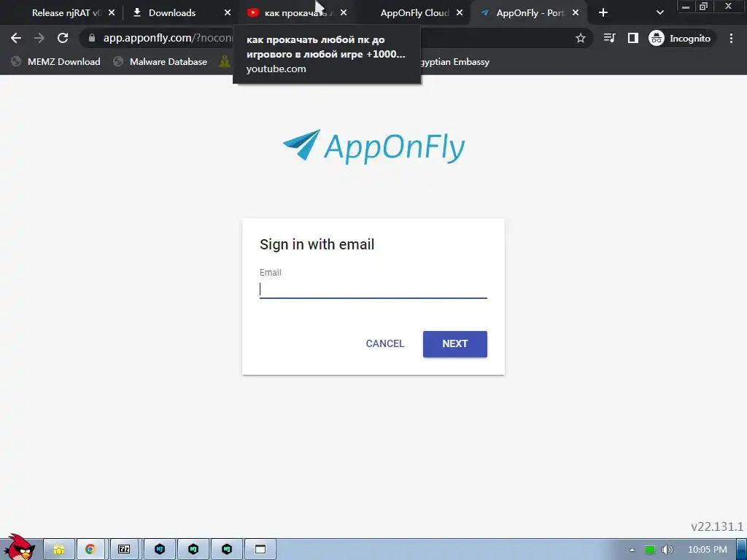This screenshot has width=747, height=560.
Task: Show hidden system tray icons
Action: coord(632,550)
